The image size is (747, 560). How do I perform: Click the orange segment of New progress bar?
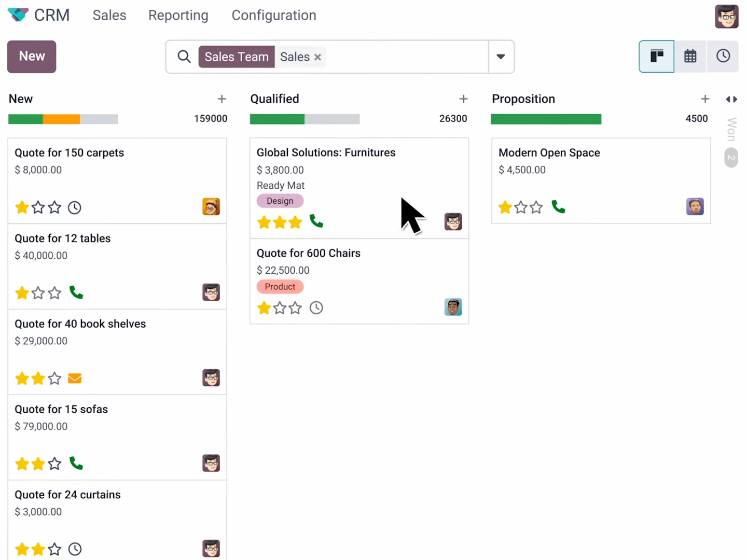(61, 119)
